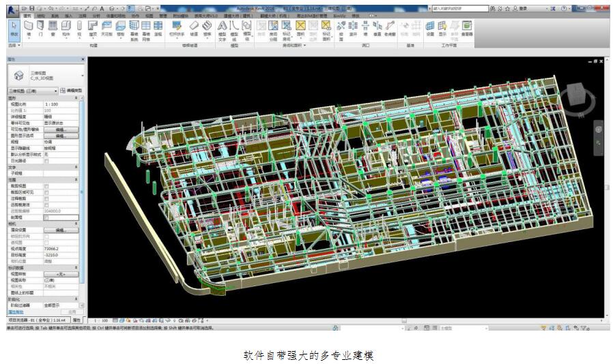Expand the Room & Area (房间和面积) panel dropdown
Viewport: 615px width, 364px height.
(294, 46)
